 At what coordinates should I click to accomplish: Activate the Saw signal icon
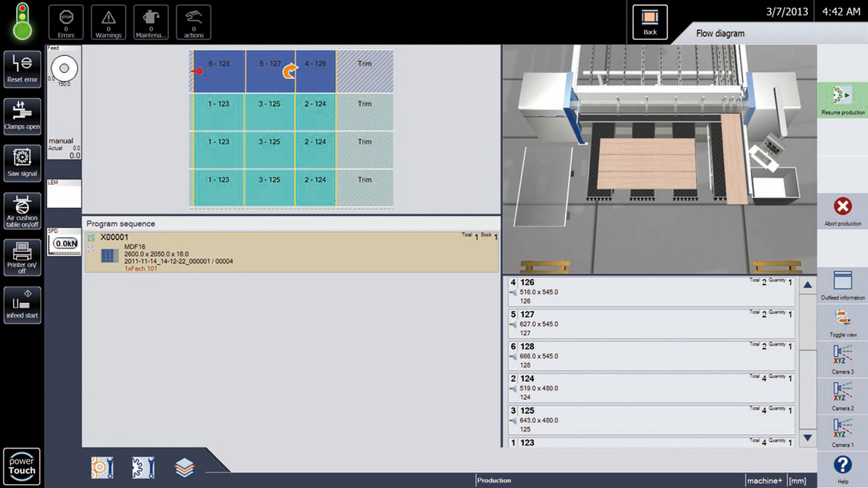pyautogui.click(x=22, y=163)
